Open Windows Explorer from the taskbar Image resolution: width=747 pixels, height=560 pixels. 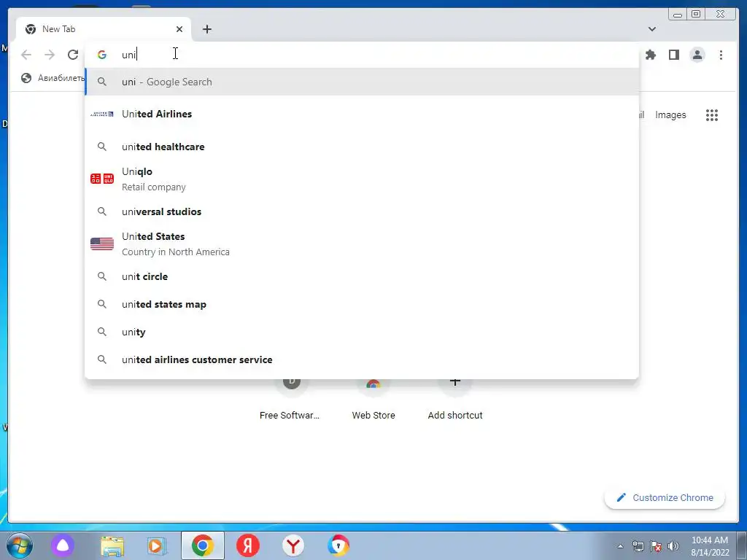pyautogui.click(x=112, y=545)
